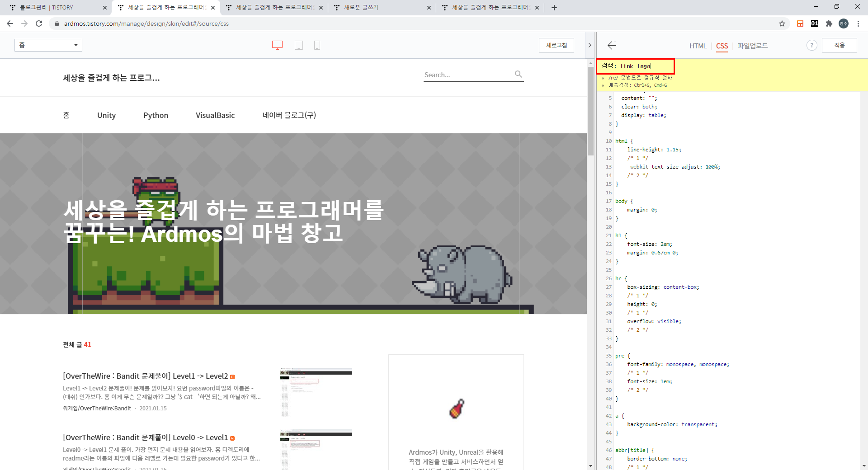Open the 홈 page selector dropdown

48,45
